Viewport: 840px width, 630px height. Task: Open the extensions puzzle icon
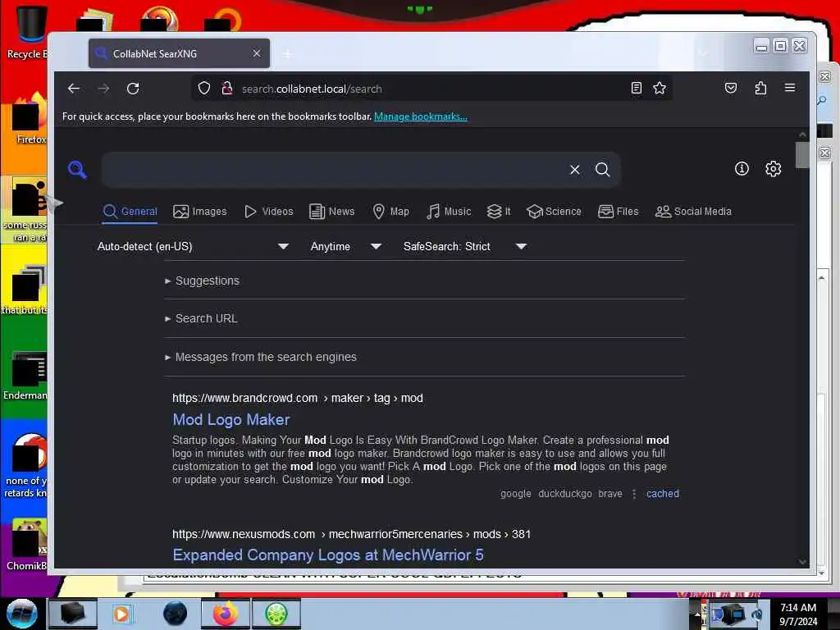(760, 88)
